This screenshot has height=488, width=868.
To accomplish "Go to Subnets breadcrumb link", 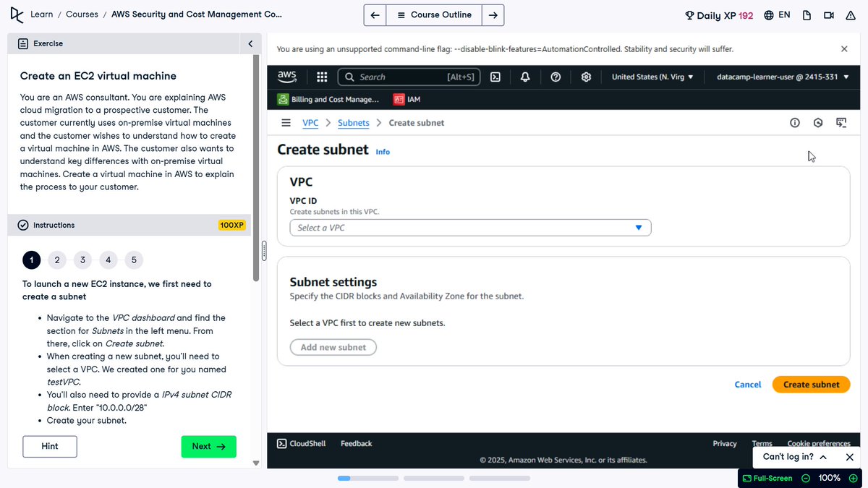I will tap(354, 123).
